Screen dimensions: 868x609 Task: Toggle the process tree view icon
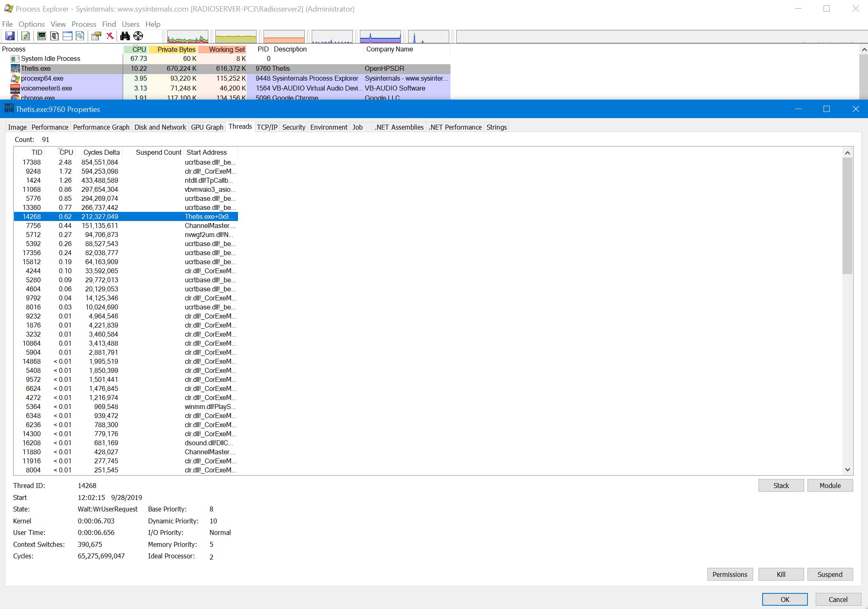tap(54, 36)
